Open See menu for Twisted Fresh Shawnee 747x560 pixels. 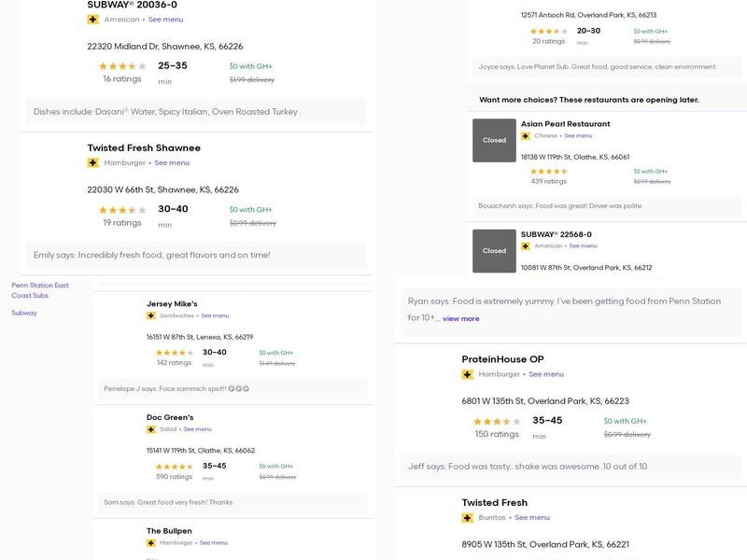point(172,162)
